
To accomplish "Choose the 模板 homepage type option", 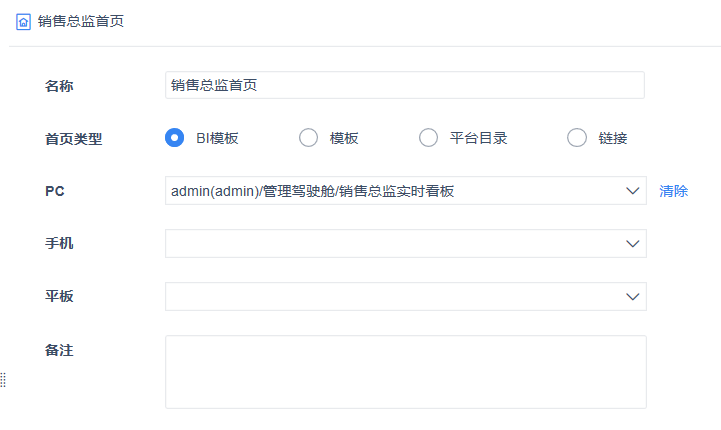I will click(x=309, y=138).
